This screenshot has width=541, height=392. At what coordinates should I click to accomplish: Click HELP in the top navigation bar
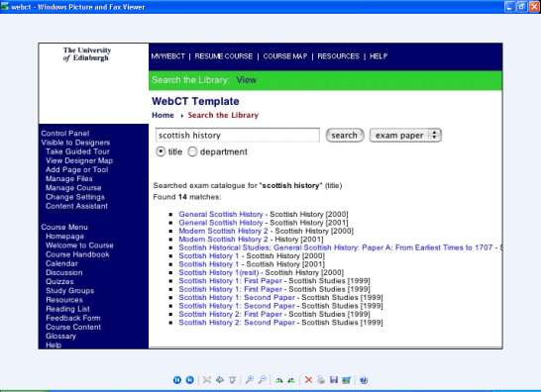tap(379, 56)
